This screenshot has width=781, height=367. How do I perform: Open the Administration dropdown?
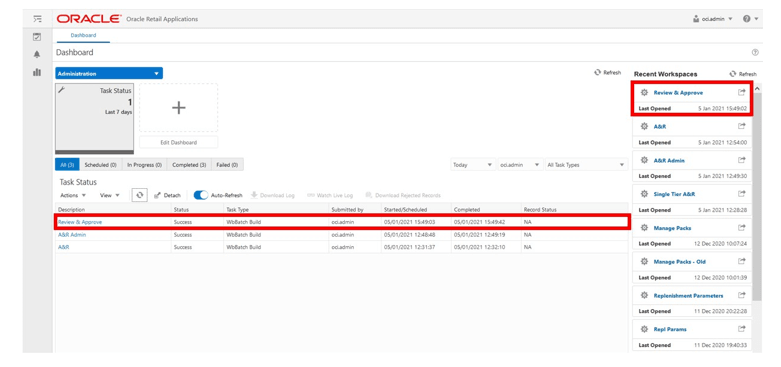tap(109, 74)
